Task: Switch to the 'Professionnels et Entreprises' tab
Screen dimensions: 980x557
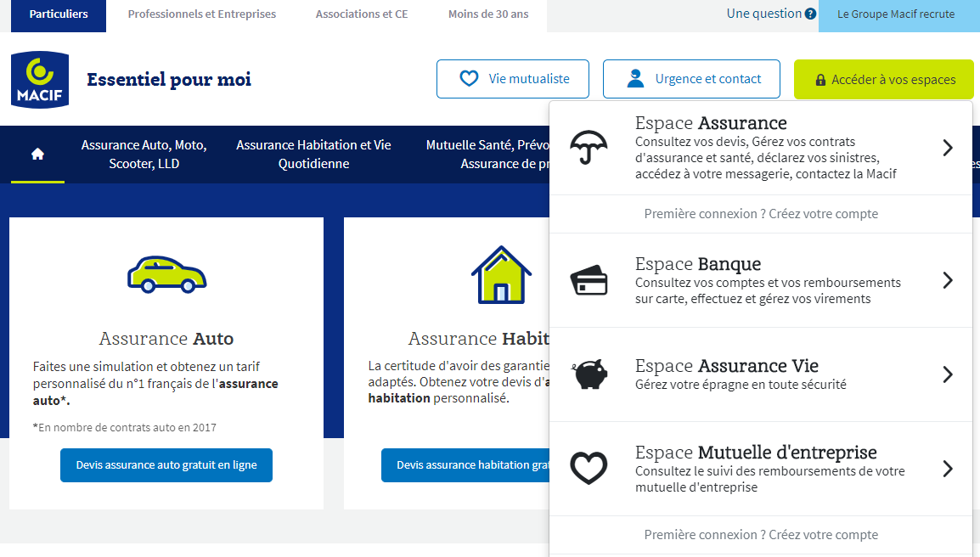Action: [x=201, y=13]
